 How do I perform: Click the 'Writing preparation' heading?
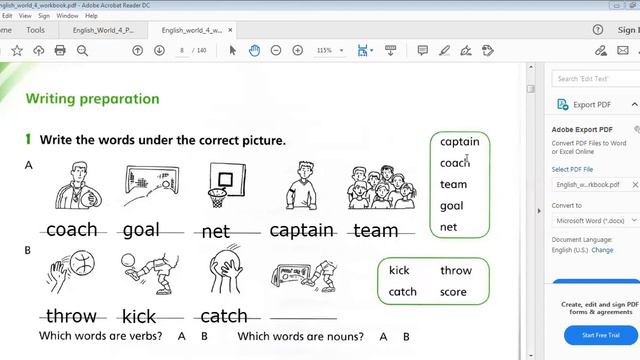pyautogui.click(x=92, y=99)
